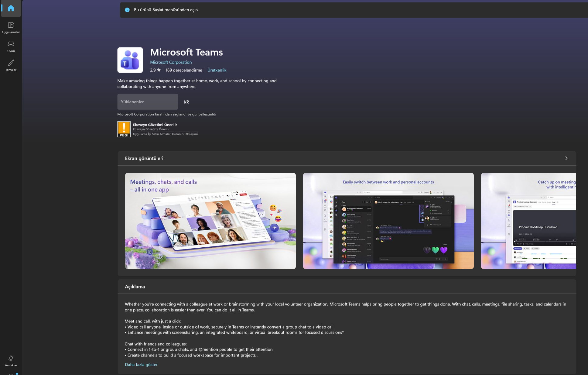Click 'Uygulama İçi Satın Almalar, Kullanıcı Etkileşimi' text
The height and width of the screenshot is (375, 588).
[x=165, y=134]
